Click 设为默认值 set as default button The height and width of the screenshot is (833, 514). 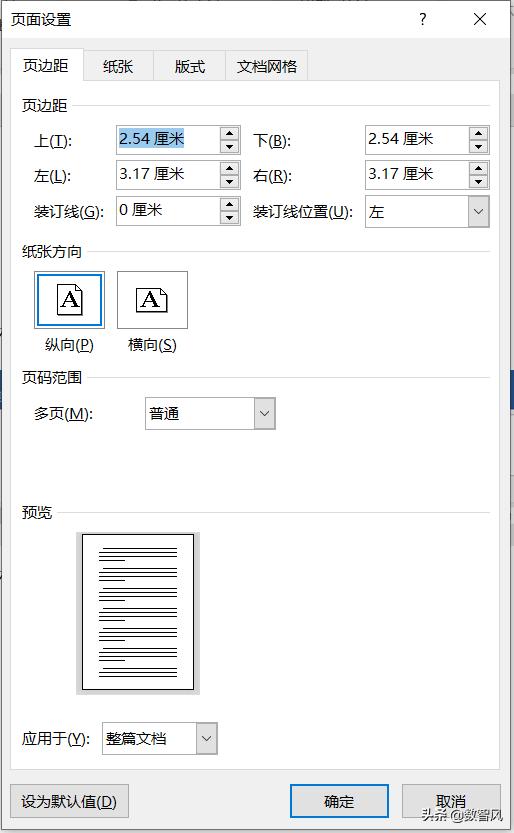[x=69, y=801]
